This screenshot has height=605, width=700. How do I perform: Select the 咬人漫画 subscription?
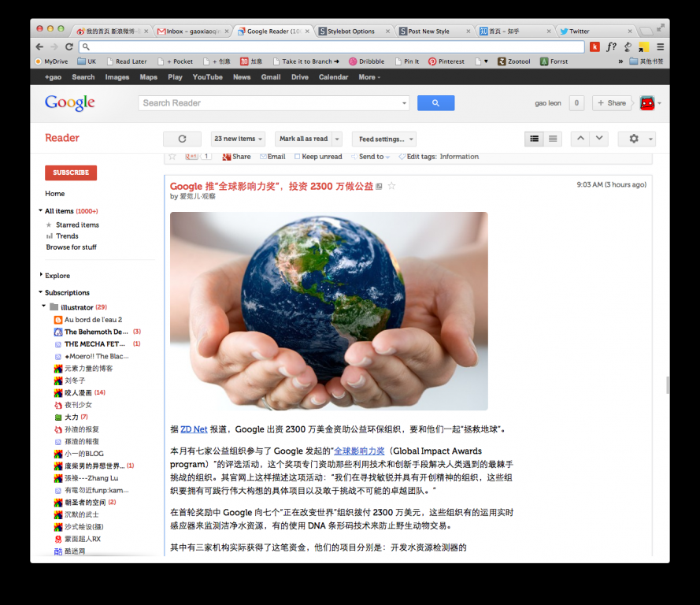click(78, 393)
